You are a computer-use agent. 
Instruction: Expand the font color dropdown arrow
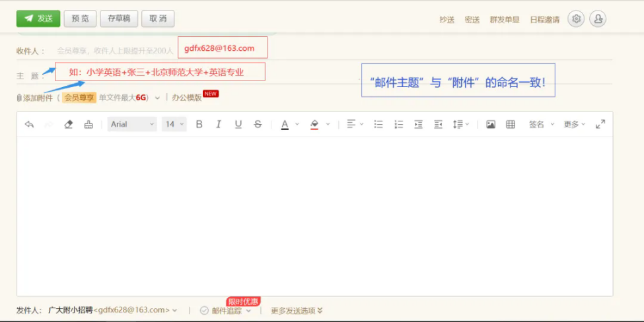[297, 124]
